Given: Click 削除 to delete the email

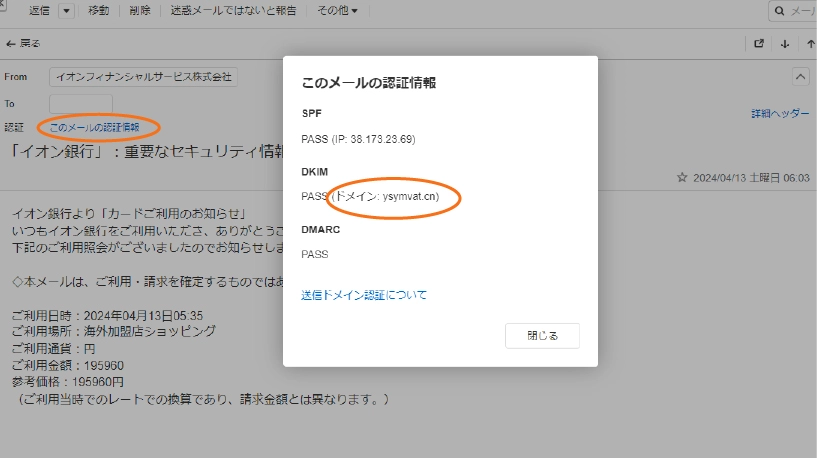Looking at the screenshot, I should click(x=141, y=11).
